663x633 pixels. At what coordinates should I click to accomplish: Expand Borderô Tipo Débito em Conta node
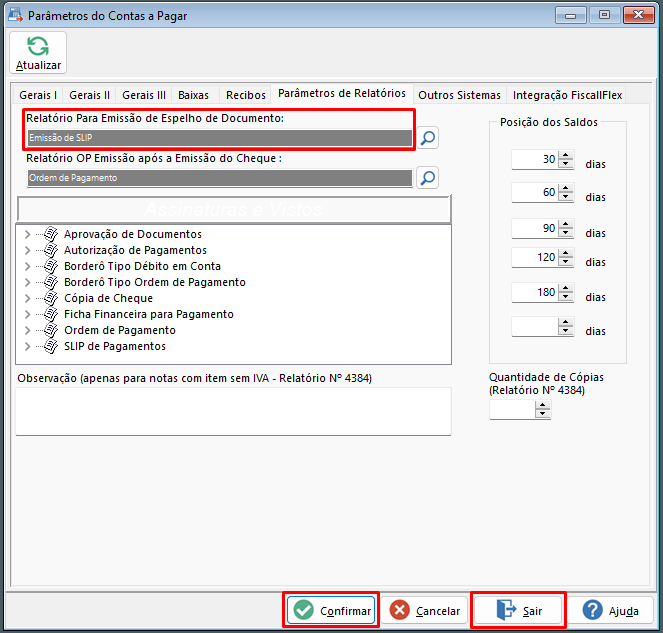(x=27, y=266)
